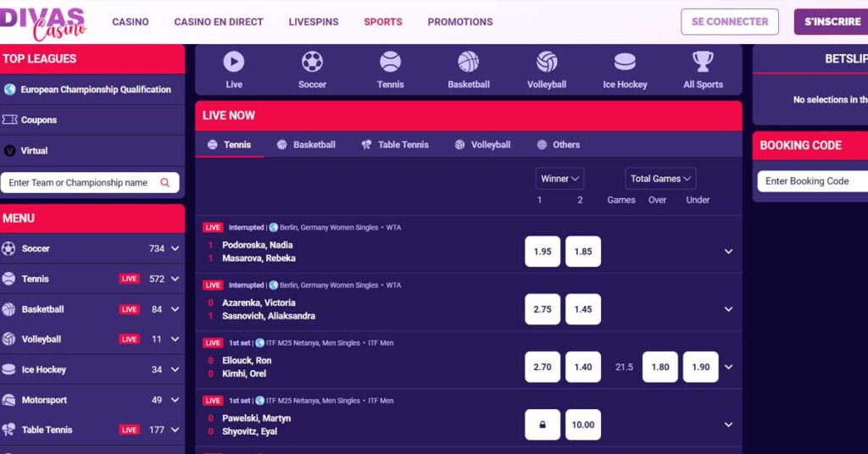Open the Basketball icon in sports bar
This screenshot has height=454, width=868.
coord(468,61)
